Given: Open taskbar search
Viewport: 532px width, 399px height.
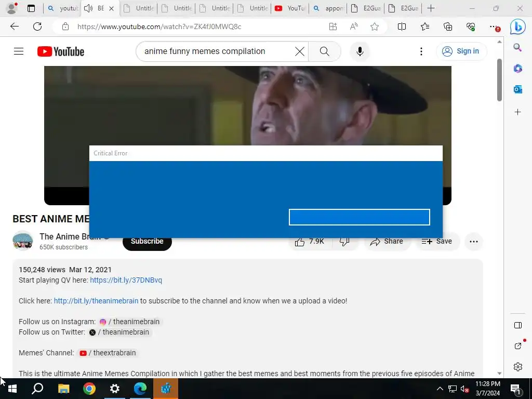Looking at the screenshot, I should [37, 389].
